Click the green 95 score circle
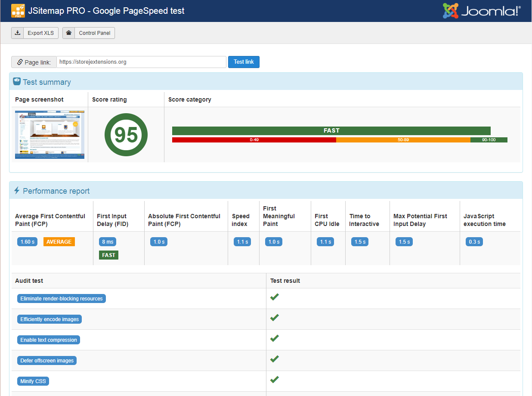This screenshot has width=532, height=396. pos(126,135)
